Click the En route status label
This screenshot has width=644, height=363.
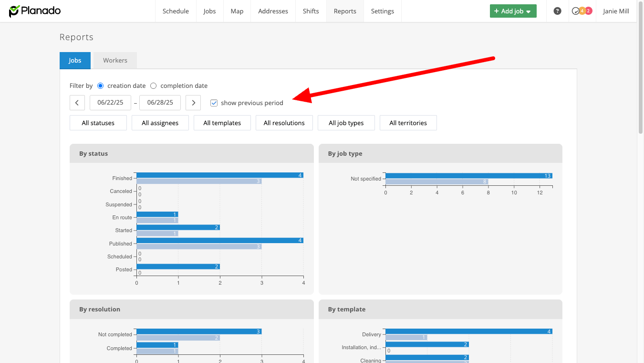click(122, 217)
